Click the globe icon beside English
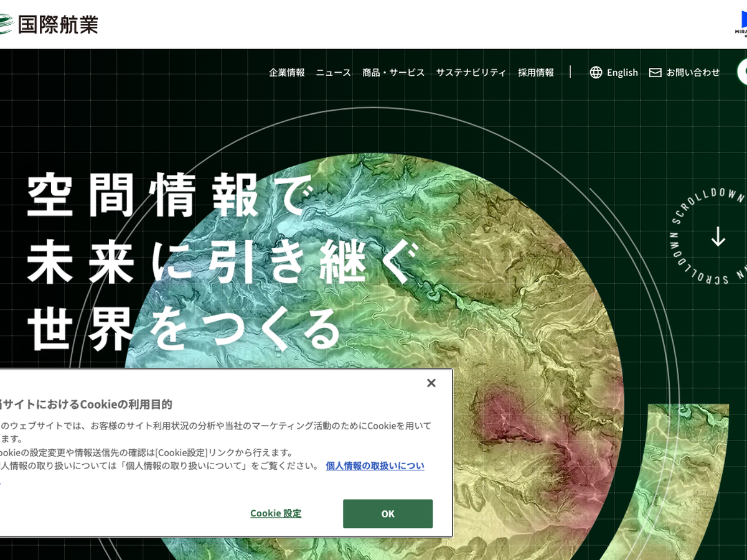747x560 pixels. click(x=596, y=73)
